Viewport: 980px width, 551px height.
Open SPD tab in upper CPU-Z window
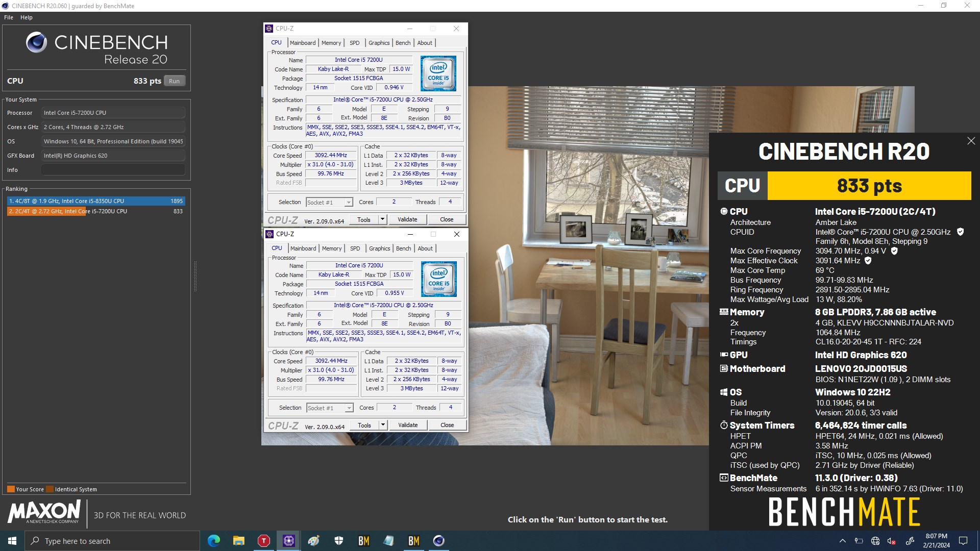[x=355, y=43]
